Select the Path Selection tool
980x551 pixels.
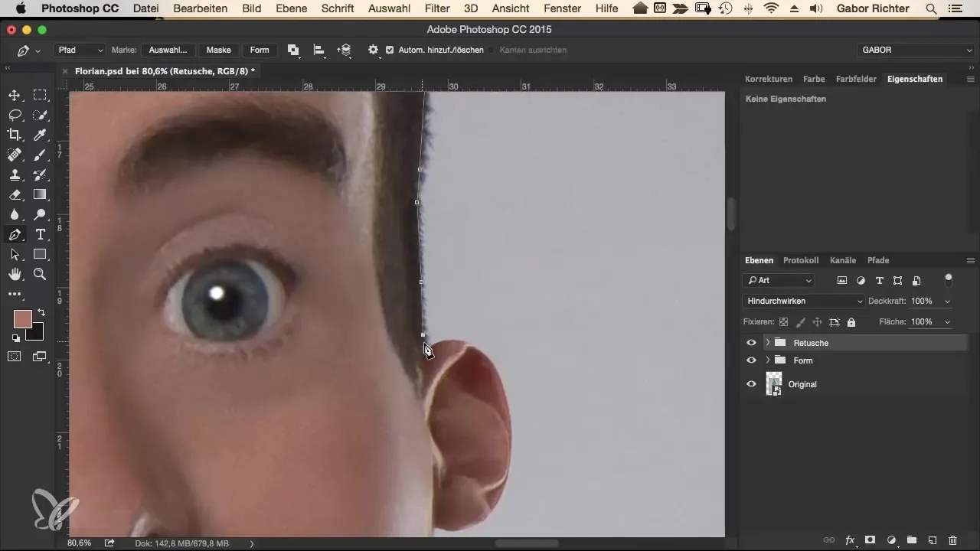pos(14,255)
